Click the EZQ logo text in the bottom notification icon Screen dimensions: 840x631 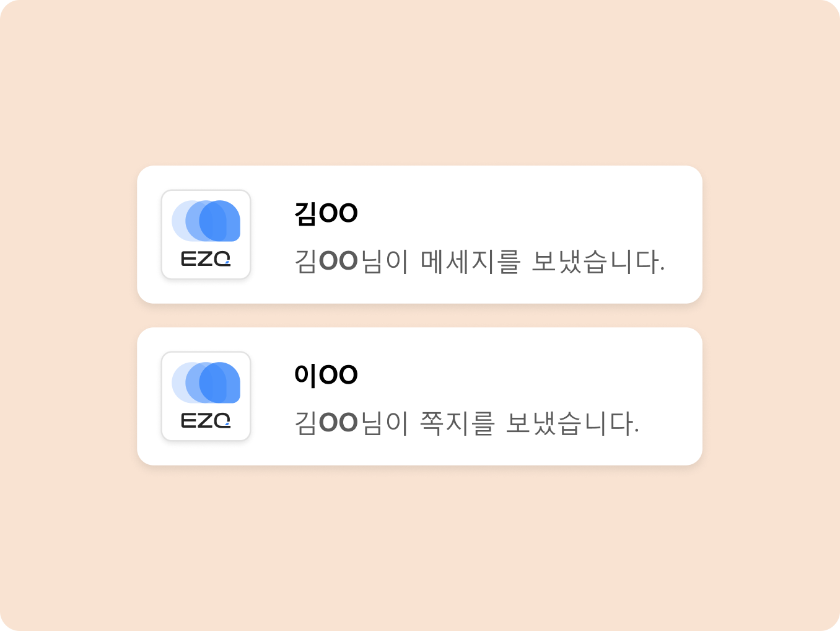tap(206, 421)
